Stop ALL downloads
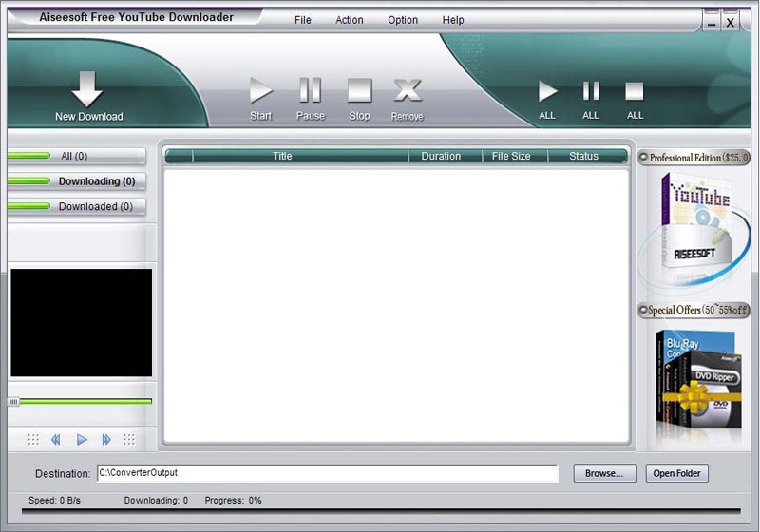The height and width of the screenshot is (532, 760). [635, 91]
